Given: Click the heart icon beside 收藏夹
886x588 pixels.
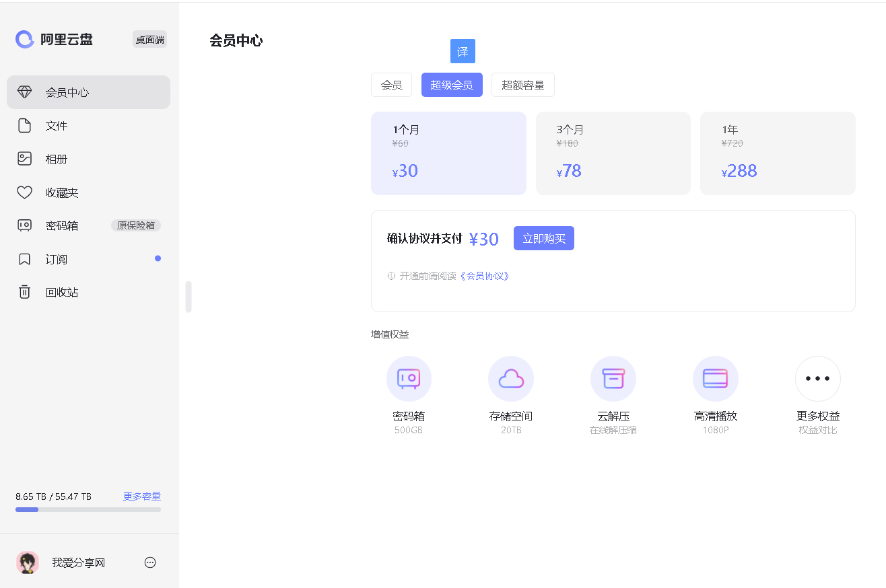Looking at the screenshot, I should pos(24,192).
